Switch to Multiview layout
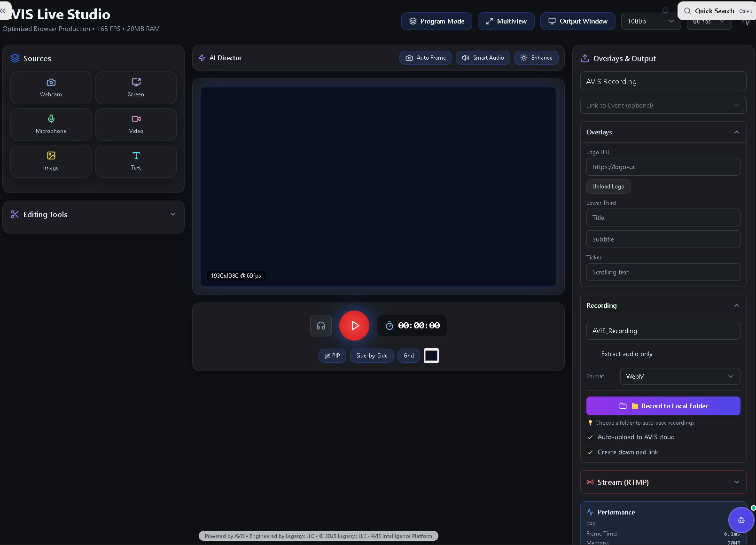This screenshot has height=545, width=756. [x=506, y=21]
